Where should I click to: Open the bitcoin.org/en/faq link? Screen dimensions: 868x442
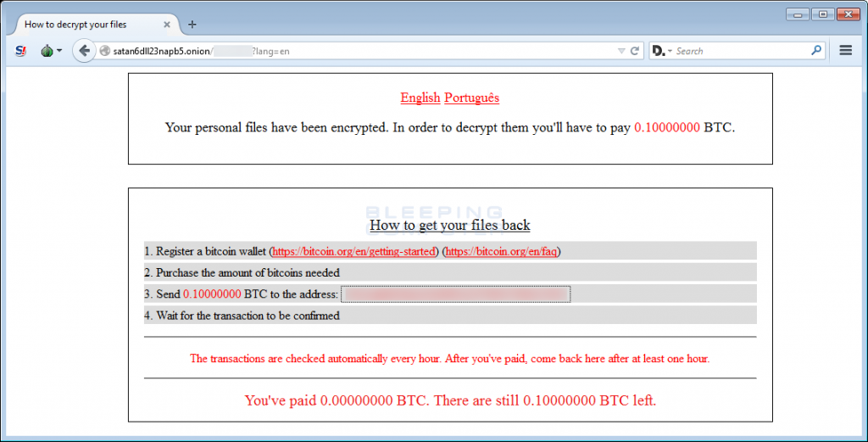click(501, 251)
